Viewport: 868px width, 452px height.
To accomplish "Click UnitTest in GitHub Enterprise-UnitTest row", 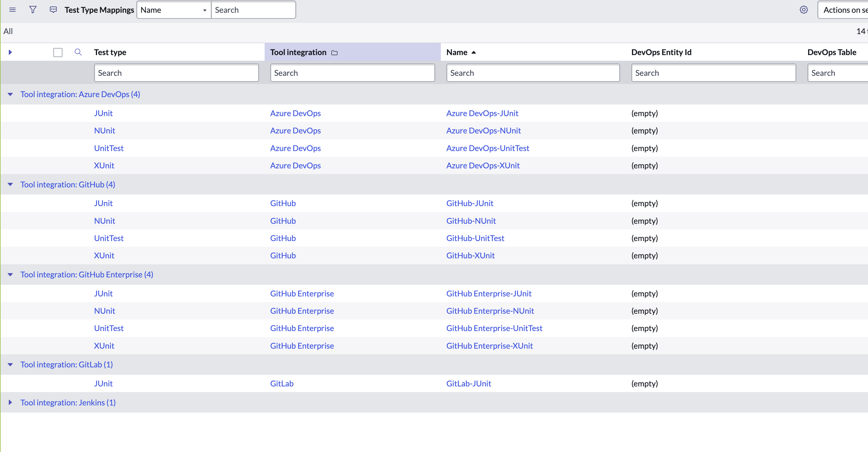I will 109,328.
